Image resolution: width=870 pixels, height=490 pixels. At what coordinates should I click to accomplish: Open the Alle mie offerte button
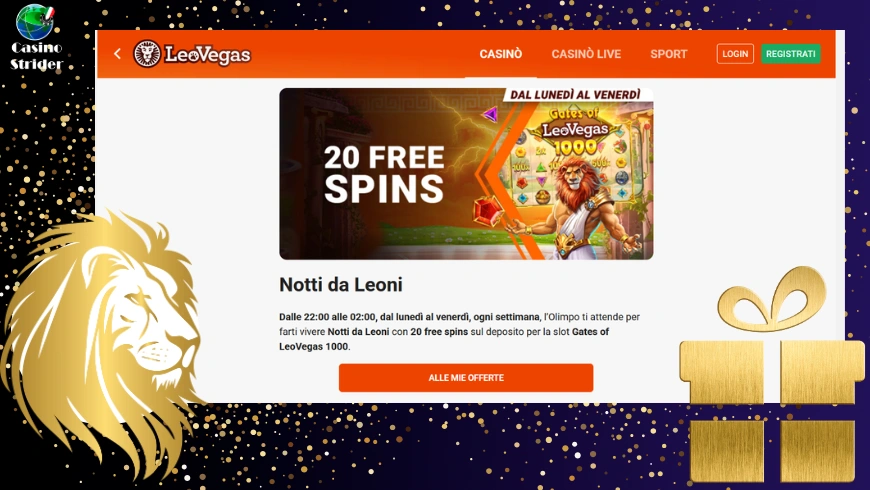pyautogui.click(x=466, y=378)
